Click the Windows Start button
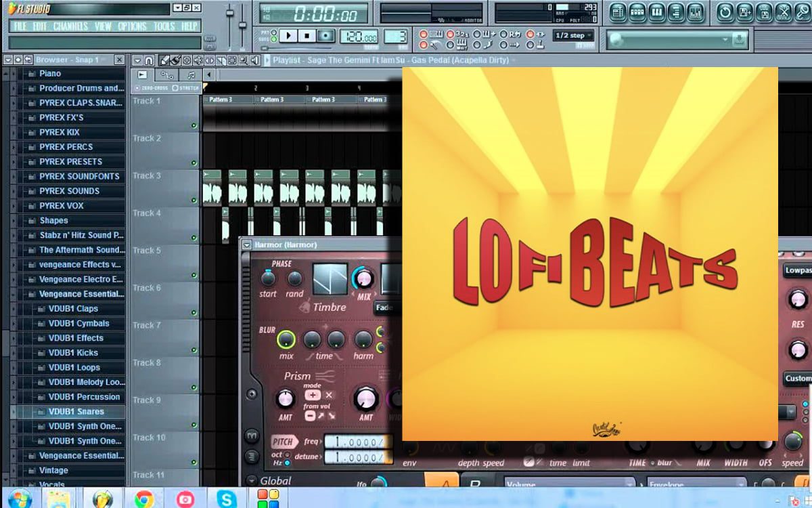This screenshot has height=508, width=812. point(20,499)
